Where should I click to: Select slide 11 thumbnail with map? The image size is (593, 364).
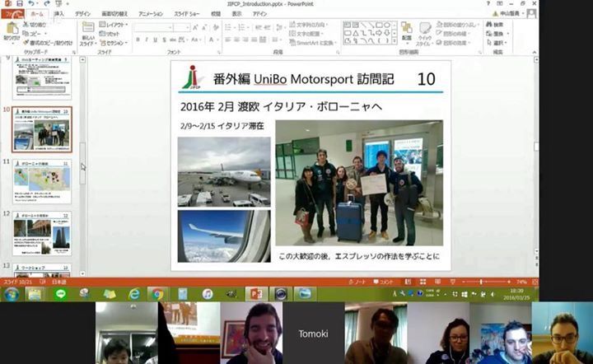pyautogui.click(x=42, y=181)
